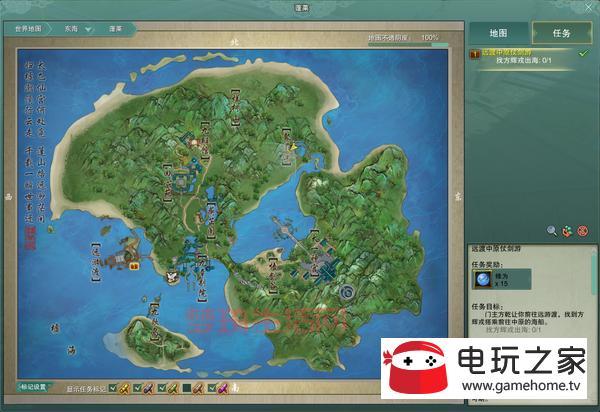Screen dimensions: 600x412
Task: Click the red abandon quest icon
Action: click(x=583, y=231)
